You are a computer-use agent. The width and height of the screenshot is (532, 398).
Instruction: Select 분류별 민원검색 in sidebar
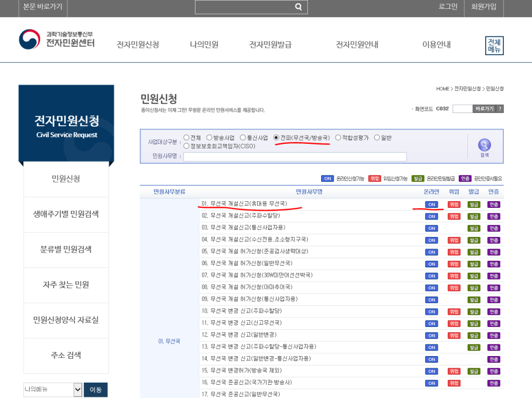click(66, 250)
